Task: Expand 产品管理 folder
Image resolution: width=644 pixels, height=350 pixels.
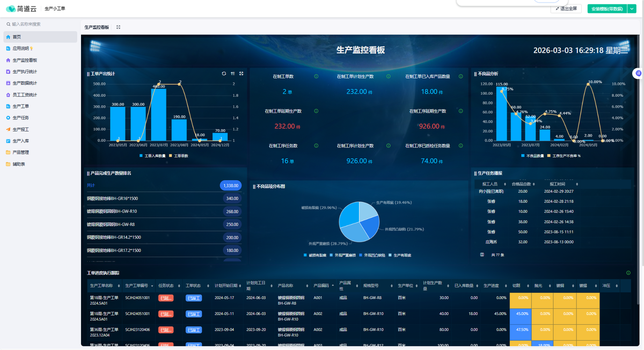Action: tap(40, 152)
